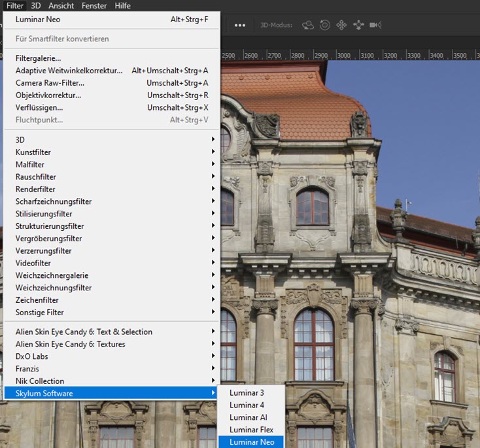Viewport: 480px width, 448px height.
Task: Expand the Verzerrungsfilter submenu
Action: (112, 250)
